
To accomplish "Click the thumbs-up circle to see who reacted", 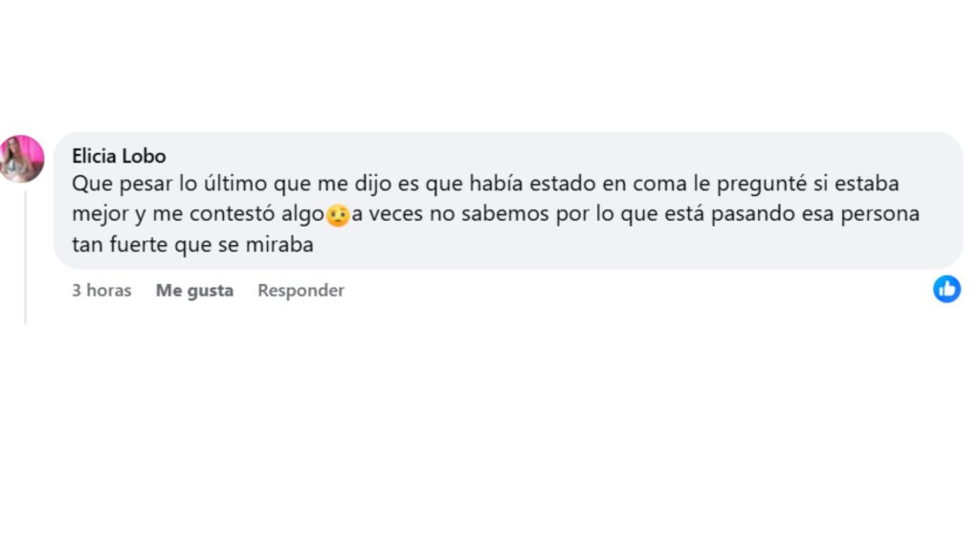I will (947, 289).
